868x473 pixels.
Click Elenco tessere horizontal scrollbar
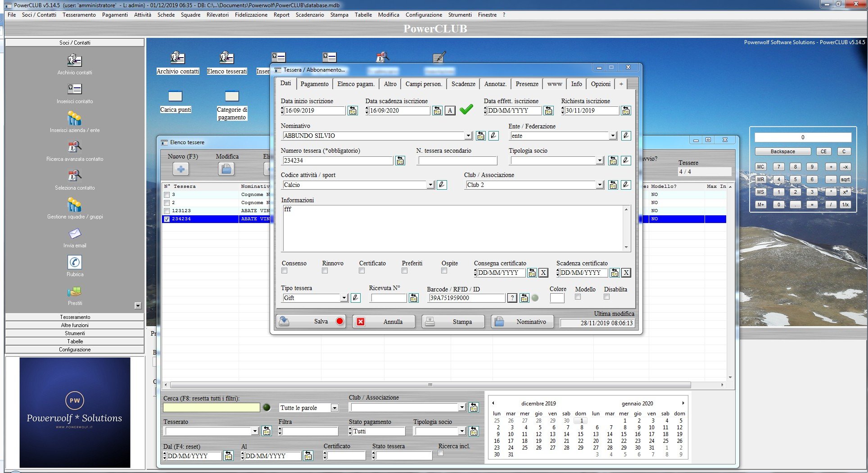tap(430, 385)
